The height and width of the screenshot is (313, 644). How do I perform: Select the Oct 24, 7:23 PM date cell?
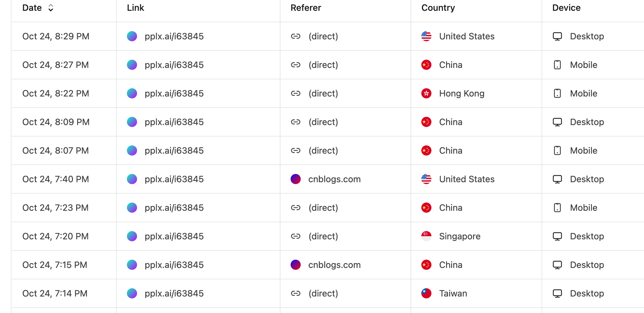[55, 208]
